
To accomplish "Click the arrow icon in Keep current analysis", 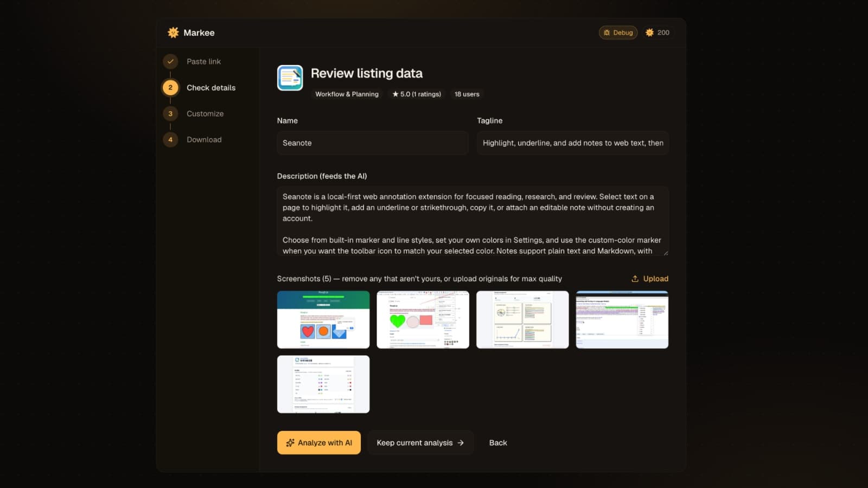I will click(461, 442).
